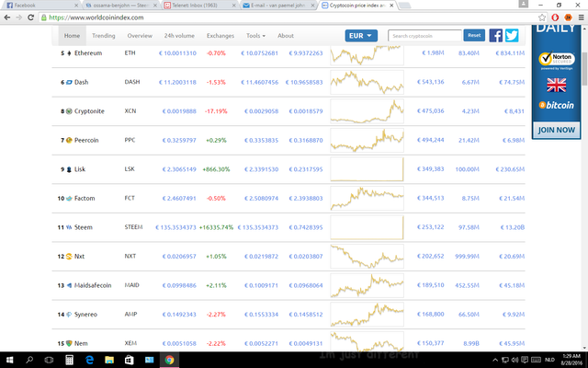The height and width of the screenshot is (368, 588).
Task: Open the Overview page
Action: coord(140,36)
